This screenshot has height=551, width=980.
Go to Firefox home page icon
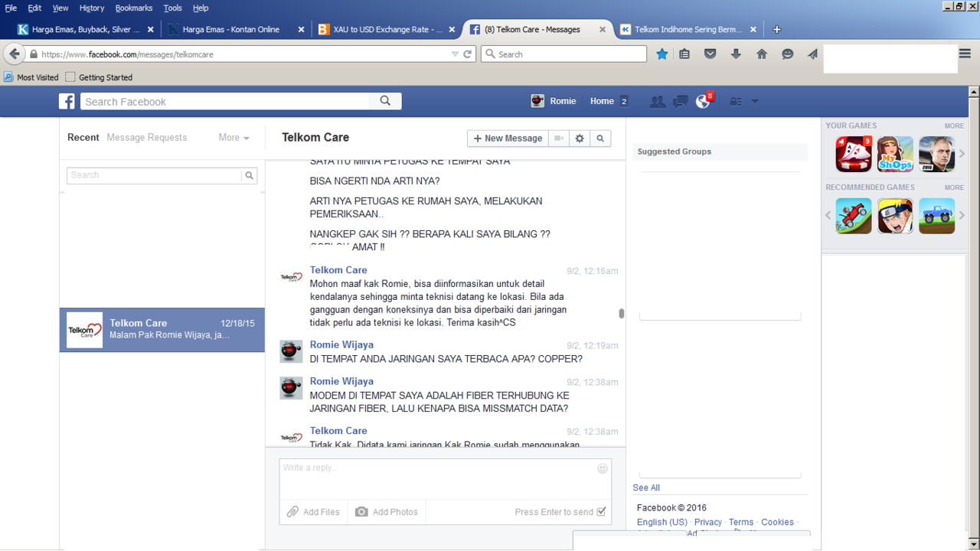[x=762, y=54]
